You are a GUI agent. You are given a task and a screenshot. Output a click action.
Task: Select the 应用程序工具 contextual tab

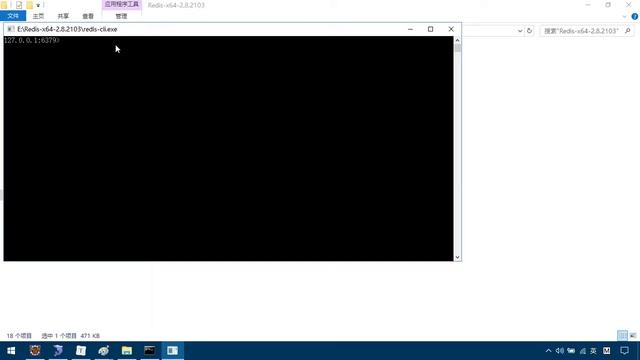[x=122, y=4]
